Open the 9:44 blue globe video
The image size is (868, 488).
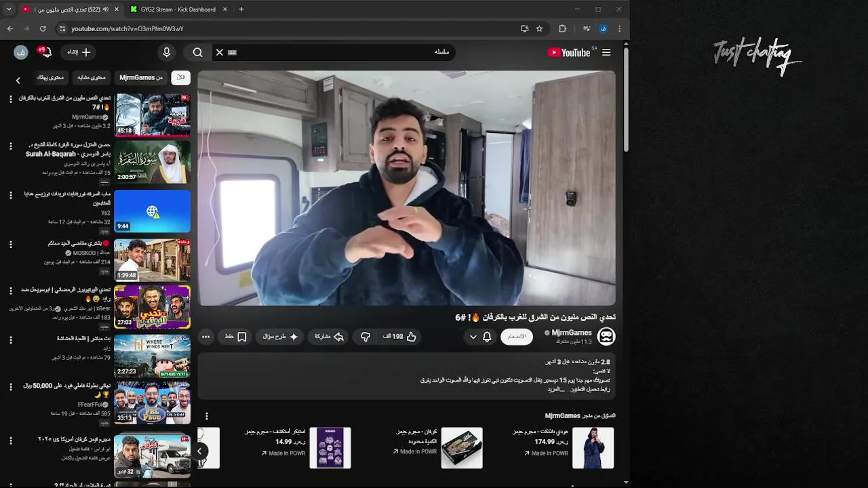[152, 211]
